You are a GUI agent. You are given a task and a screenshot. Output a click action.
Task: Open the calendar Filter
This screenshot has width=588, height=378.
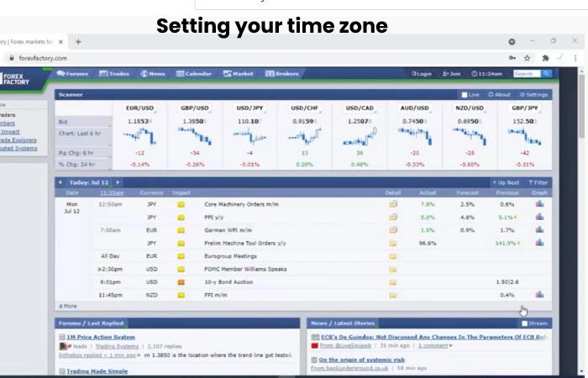point(538,182)
